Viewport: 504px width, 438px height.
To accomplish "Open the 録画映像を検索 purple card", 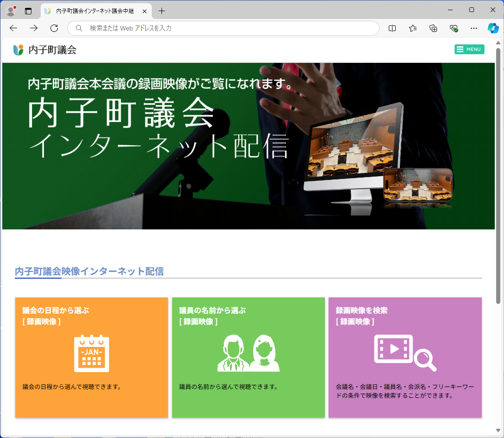I will pyautogui.click(x=405, y=358).
